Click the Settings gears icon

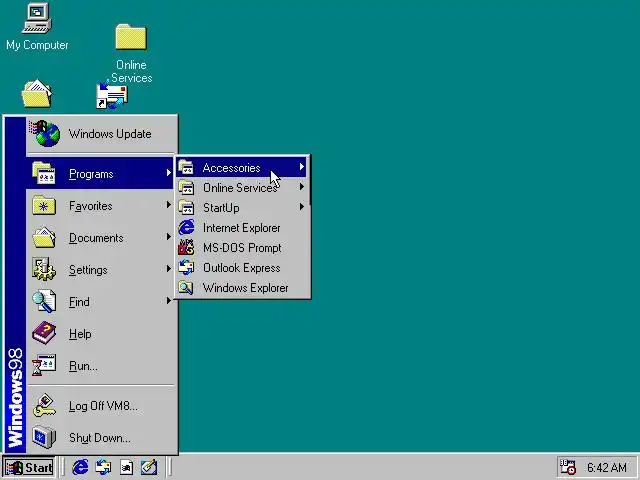[44, 269]
